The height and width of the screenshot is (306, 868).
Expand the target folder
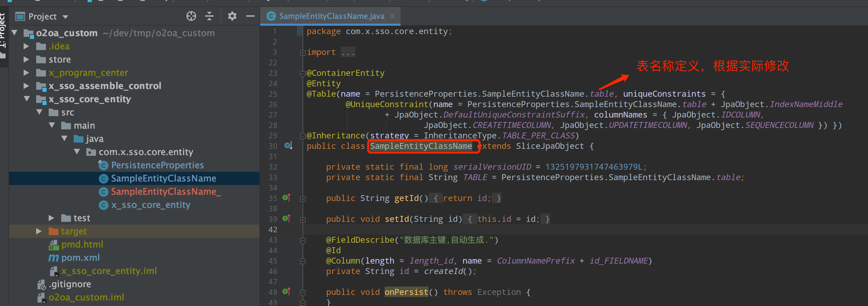click(x=39, y=231)
